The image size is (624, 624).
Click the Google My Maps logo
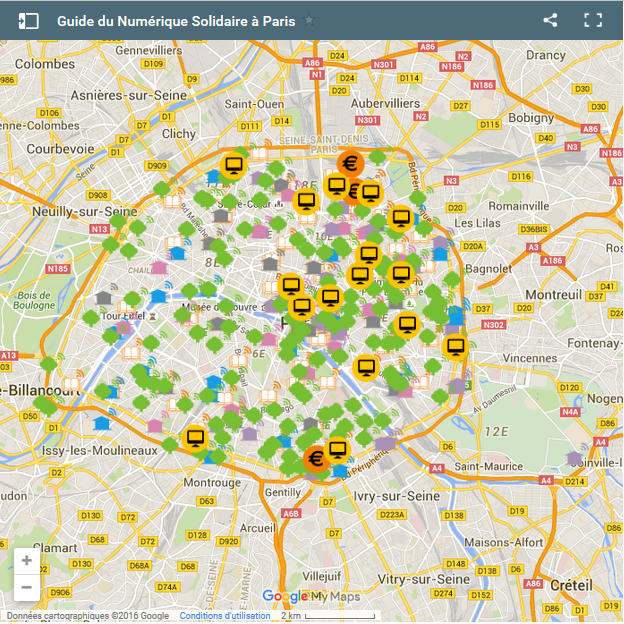[x=310, y=597]
